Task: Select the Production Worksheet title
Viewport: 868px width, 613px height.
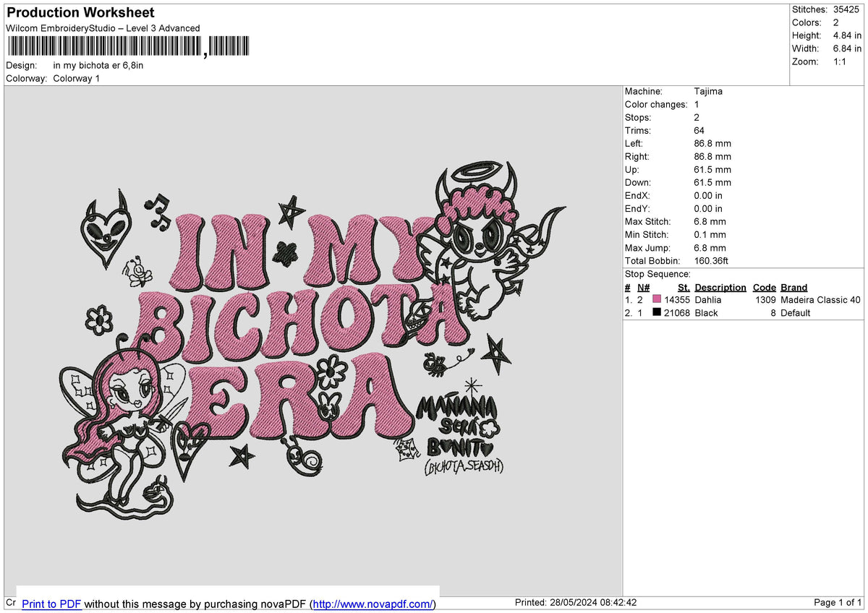Action: coord(80,13)
